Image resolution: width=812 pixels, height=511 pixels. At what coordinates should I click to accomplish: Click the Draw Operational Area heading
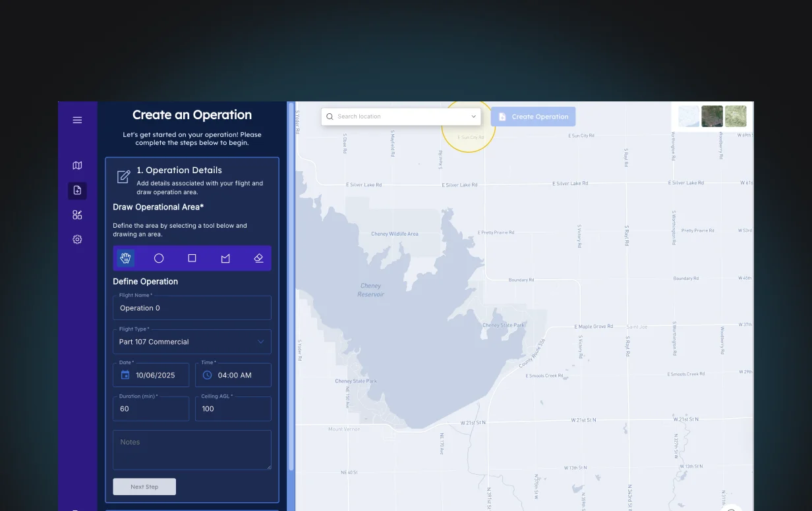(x=158, y=207)
